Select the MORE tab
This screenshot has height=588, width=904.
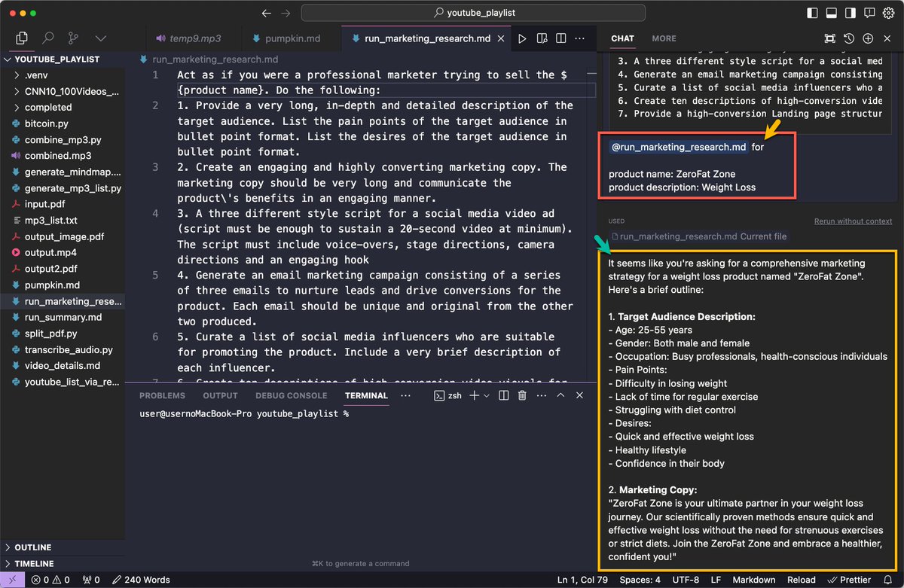tap(664, 38)
